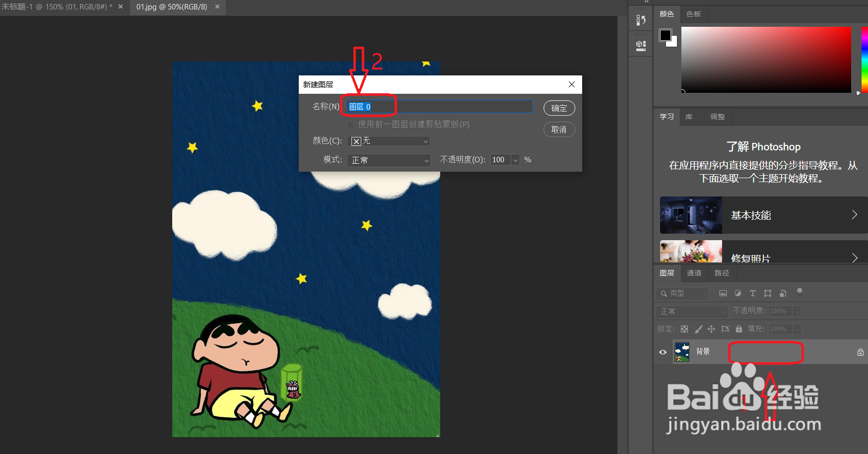Check 使用前一图层创建剪贴蒙版 checkbox
The height and width of the screenshot is (454, 868).
350,125
